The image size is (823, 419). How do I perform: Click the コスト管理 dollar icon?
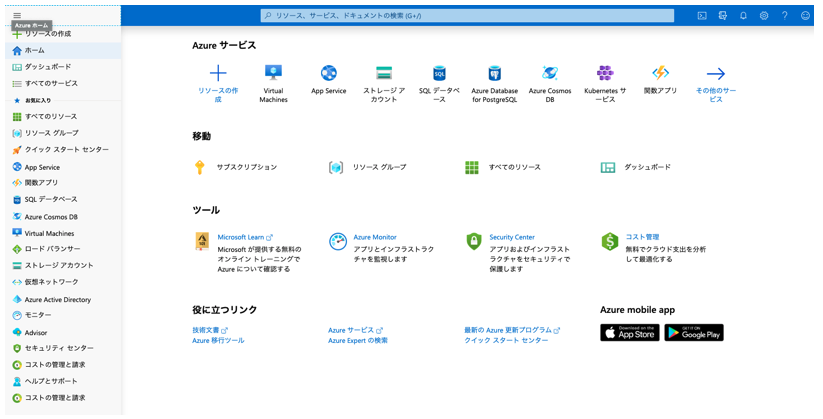[x=610, y=242]
